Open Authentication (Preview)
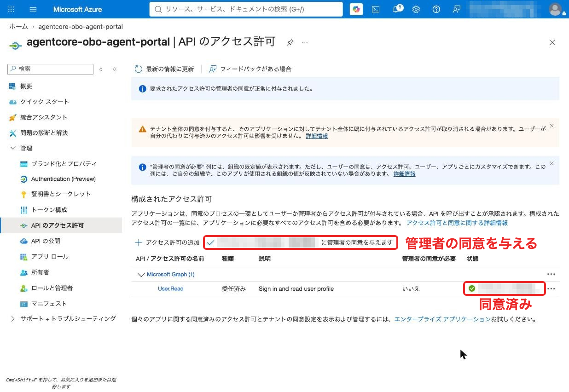The image size is (569, 392). coord(63,179)
